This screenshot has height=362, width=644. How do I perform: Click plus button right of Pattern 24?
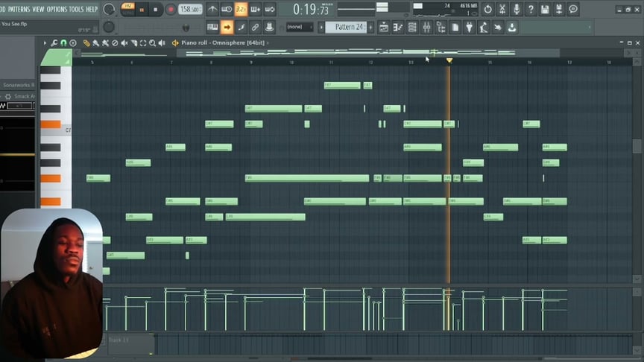tap(370, 27)
